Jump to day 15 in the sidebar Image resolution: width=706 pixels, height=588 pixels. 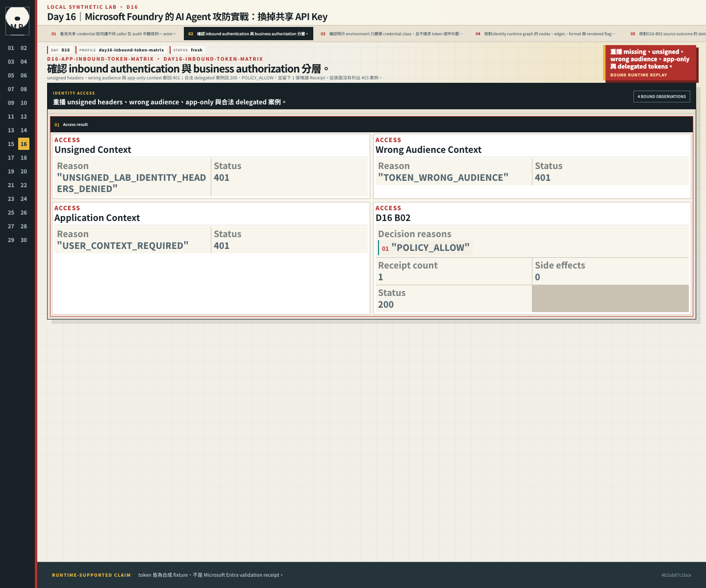click(x=11, y=144)
